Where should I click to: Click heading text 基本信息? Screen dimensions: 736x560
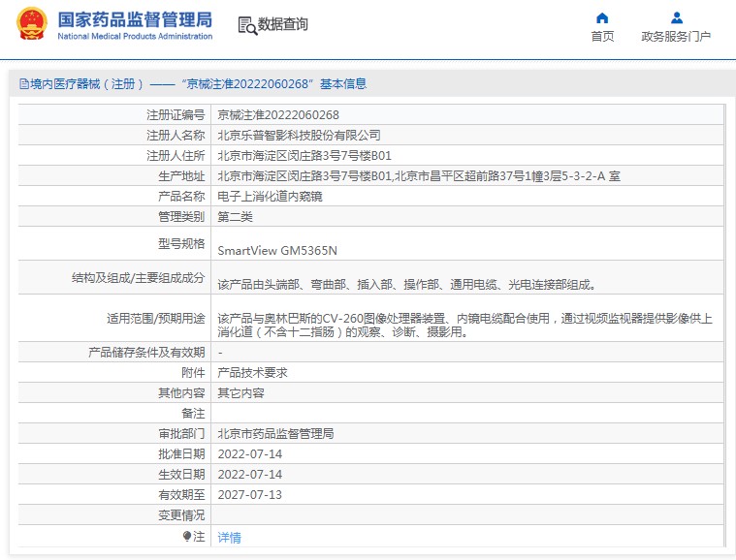[x=343, y=84]
